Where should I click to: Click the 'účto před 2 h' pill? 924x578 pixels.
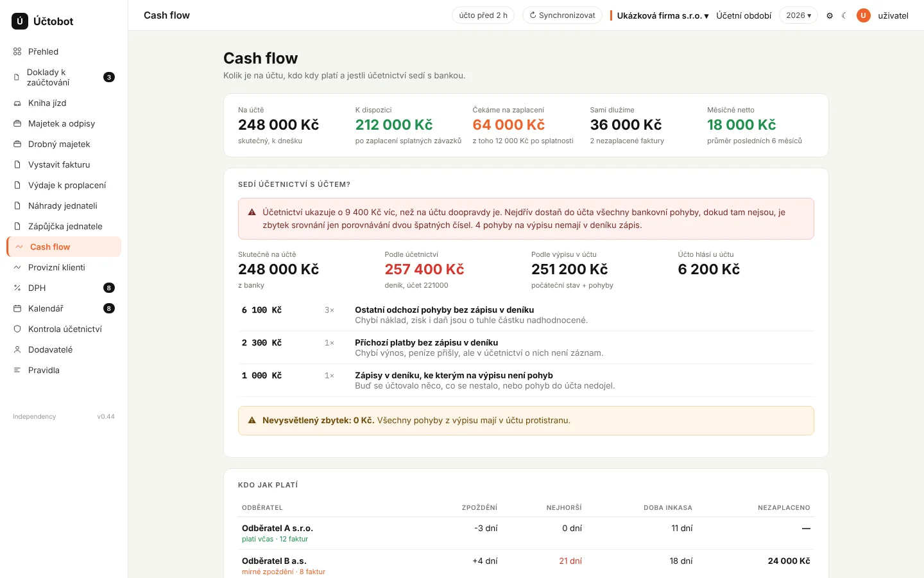click(483, 15)
